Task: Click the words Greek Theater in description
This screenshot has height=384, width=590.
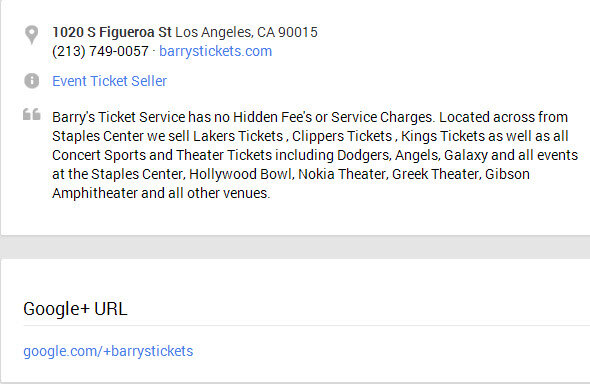Action: pyautogui.click(x=435, y=174)
